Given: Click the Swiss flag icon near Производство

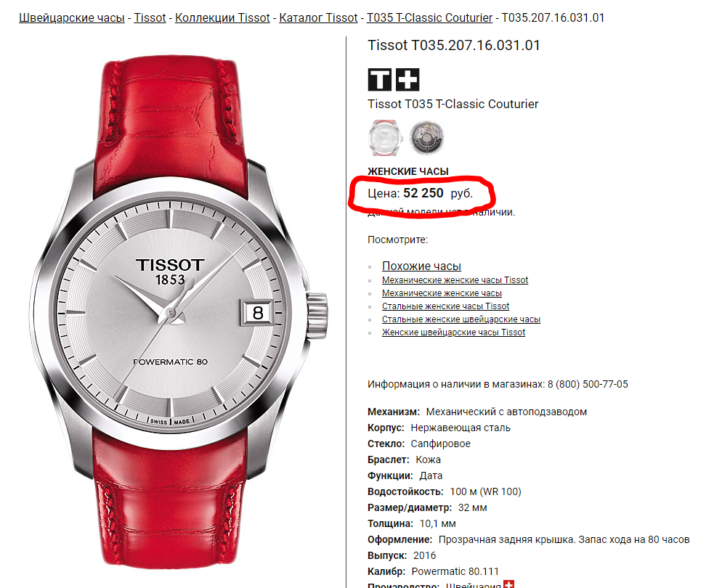Looking at the screenshot, I should (x=508, y=584).
